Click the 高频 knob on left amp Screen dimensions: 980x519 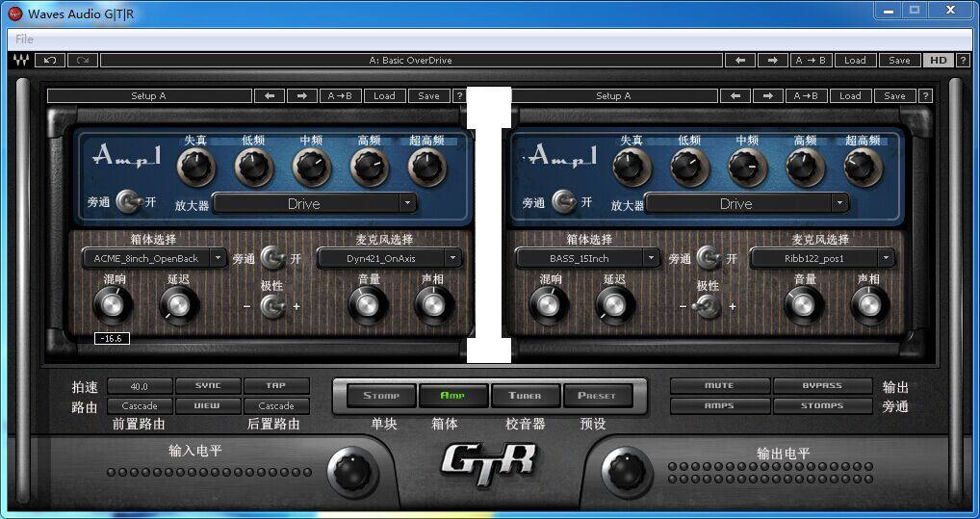coord(370,167)
